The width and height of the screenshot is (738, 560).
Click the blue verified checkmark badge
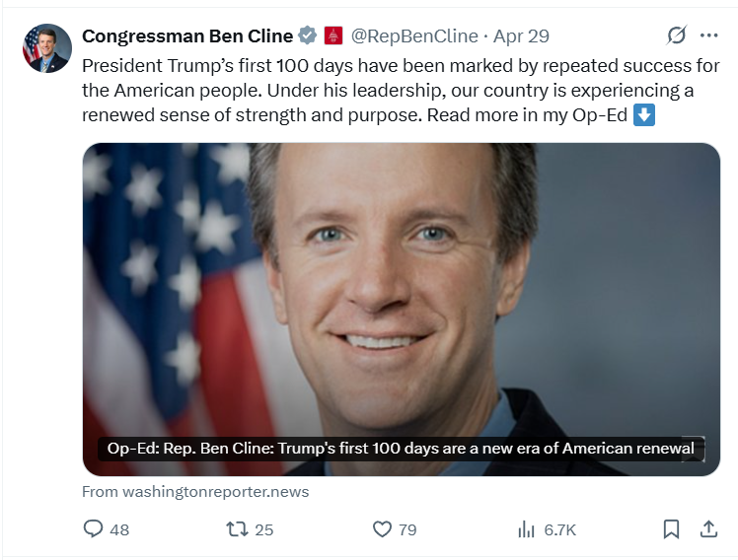click(308, 35)
